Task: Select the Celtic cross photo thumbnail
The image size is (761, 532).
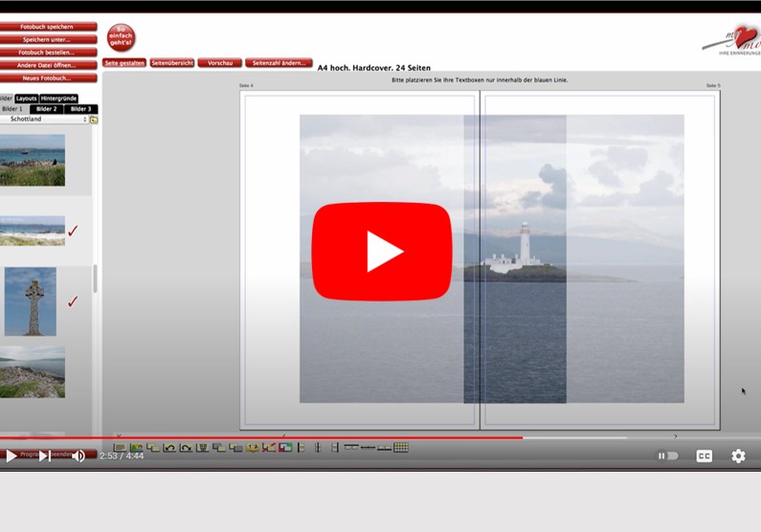Action: click(31, 301)
